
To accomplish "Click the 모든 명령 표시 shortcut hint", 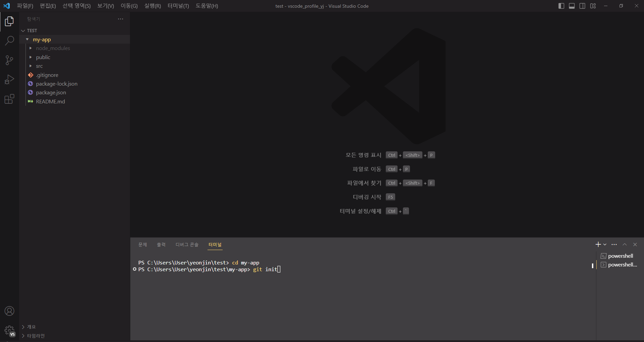I will pos(363,155).
